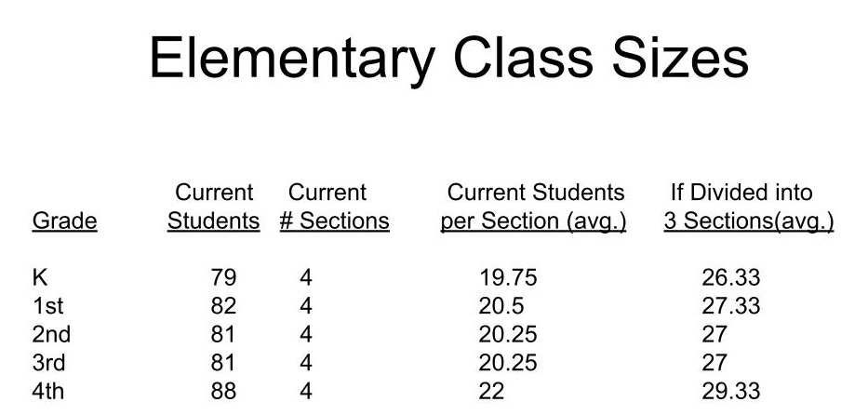Click the 29.33 value for 4th grade

point(730,392)
